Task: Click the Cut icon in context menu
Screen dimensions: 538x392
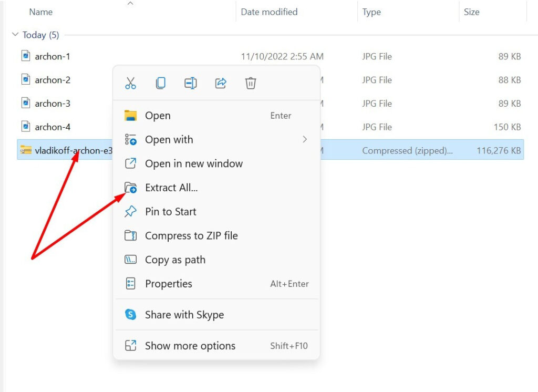Action: 130,83
